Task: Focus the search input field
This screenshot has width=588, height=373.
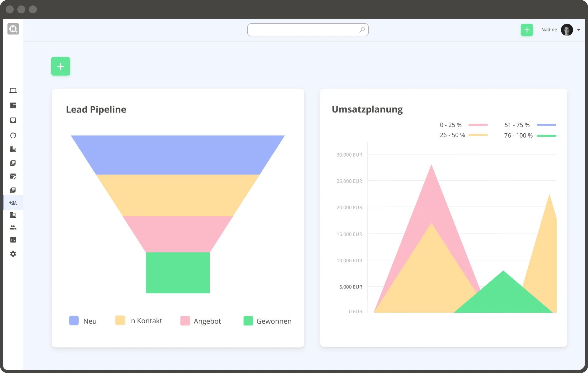Action: coord(308,30)
